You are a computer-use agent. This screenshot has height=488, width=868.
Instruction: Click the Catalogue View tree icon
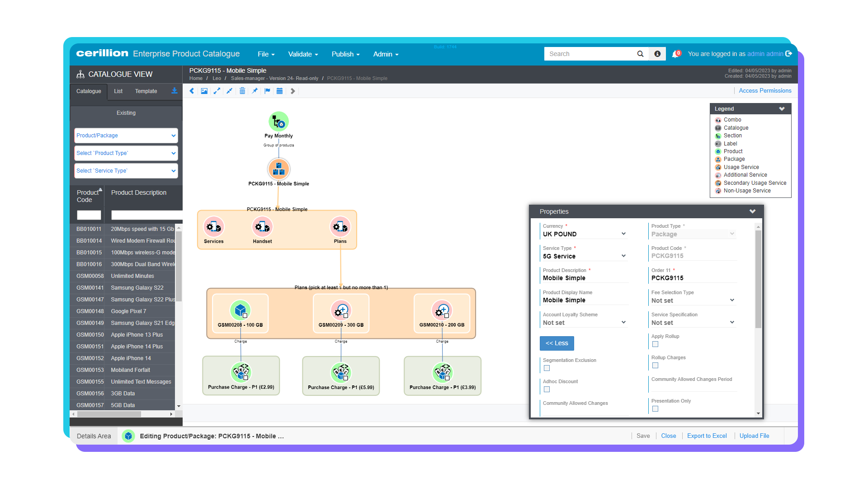click(x=81, y=74)
